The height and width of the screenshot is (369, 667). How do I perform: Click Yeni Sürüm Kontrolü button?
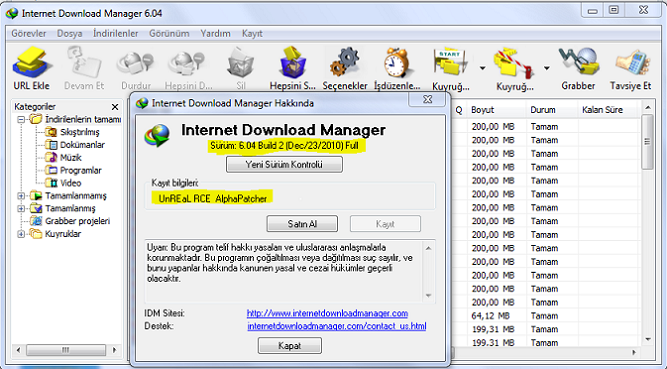tap(284, 165)
